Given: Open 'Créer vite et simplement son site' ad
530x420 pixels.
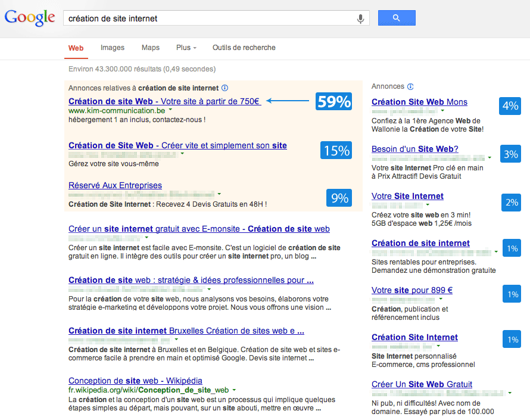Looking at the screenshot, I should tap(177, 145).
